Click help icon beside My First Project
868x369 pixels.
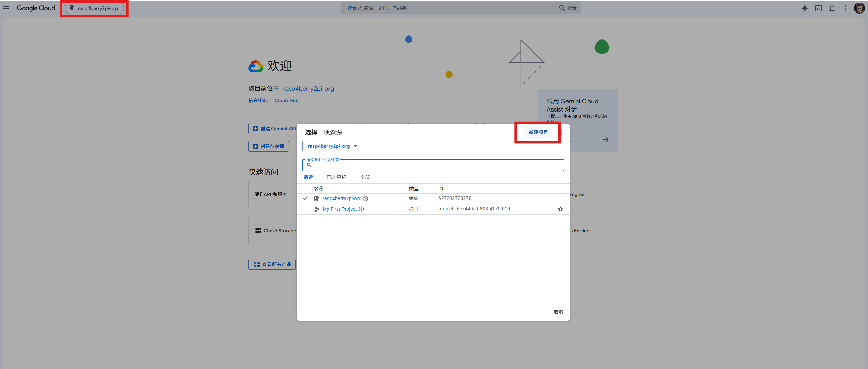tap(361, 209)
